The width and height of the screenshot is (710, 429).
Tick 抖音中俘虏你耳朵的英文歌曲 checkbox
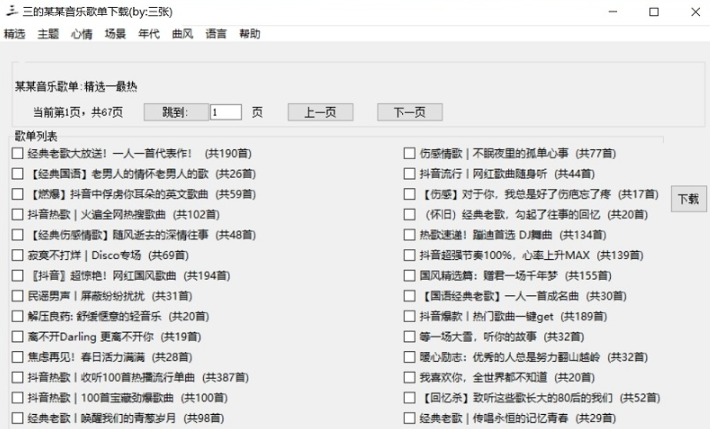pyautogui.click(x=18, y=194)
